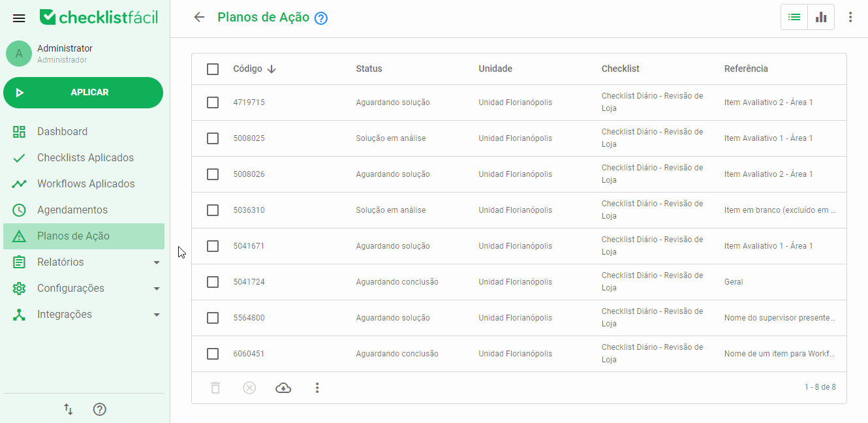Select the checkbox for row 5564800
Viewport: 868px width, 423px height.
tap(213, 318)
